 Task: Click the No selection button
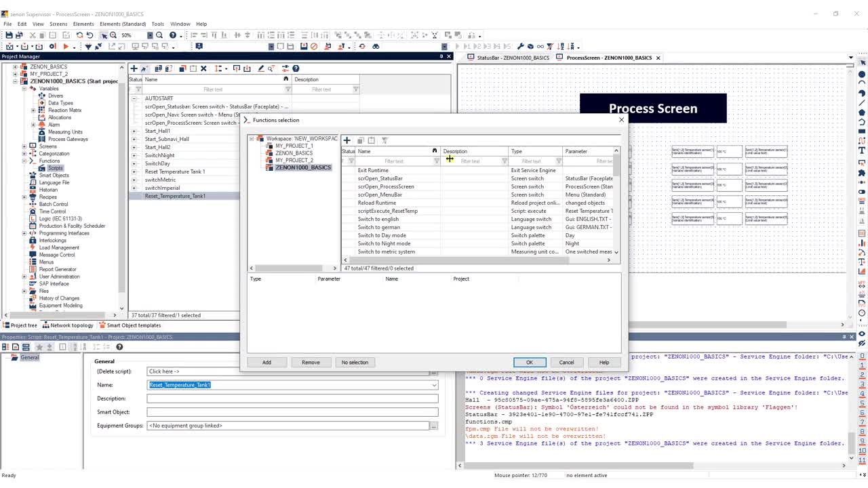(x=355, y=362)
